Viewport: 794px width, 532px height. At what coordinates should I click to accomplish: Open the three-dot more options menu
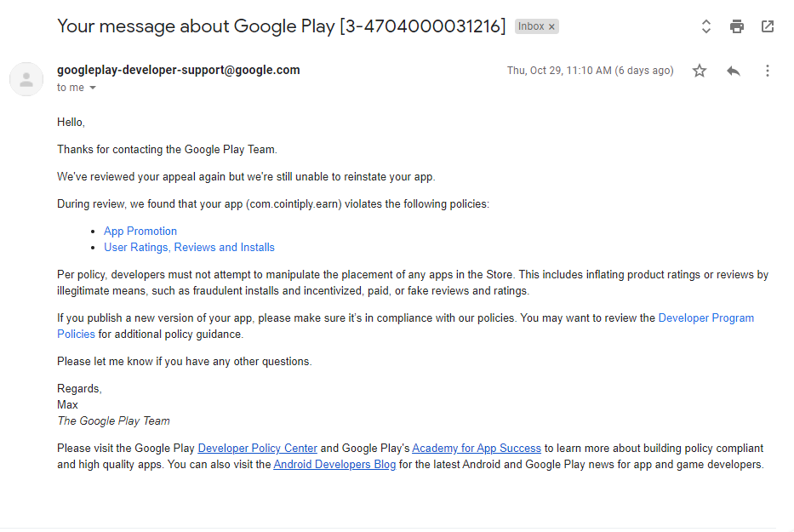click(x=767, y=71)
